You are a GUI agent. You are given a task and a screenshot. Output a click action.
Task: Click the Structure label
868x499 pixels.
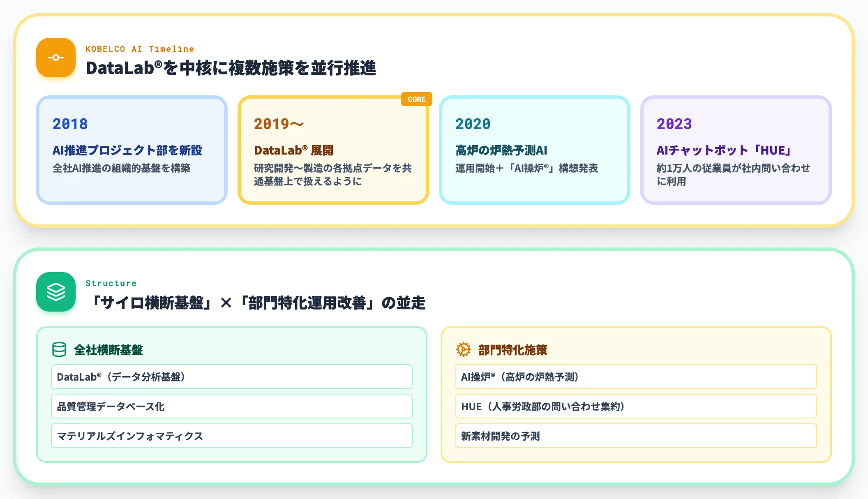(x=111, y=283)
